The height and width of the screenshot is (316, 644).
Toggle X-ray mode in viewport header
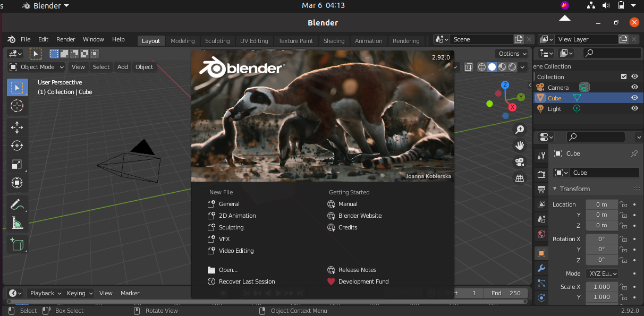pos(469,67)
